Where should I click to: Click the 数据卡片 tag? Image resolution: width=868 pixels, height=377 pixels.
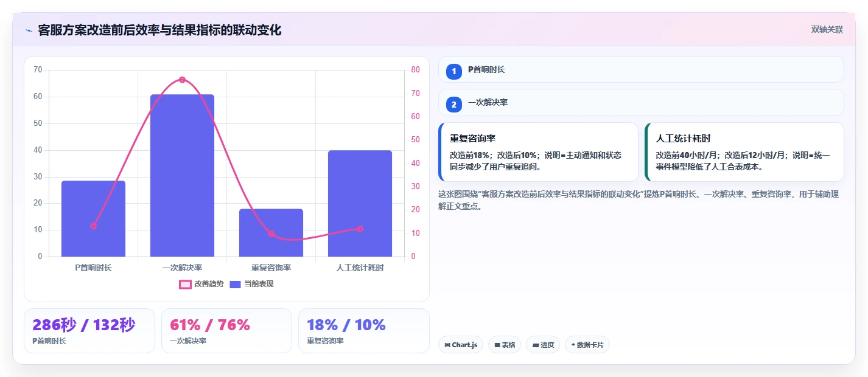587,345
